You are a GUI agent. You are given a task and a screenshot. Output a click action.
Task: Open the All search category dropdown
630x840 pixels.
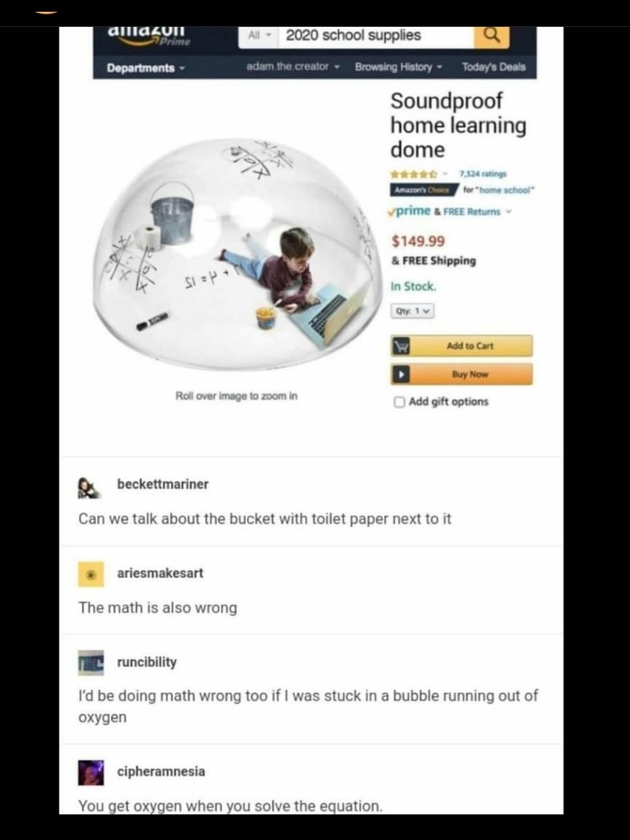click(258, 36)
